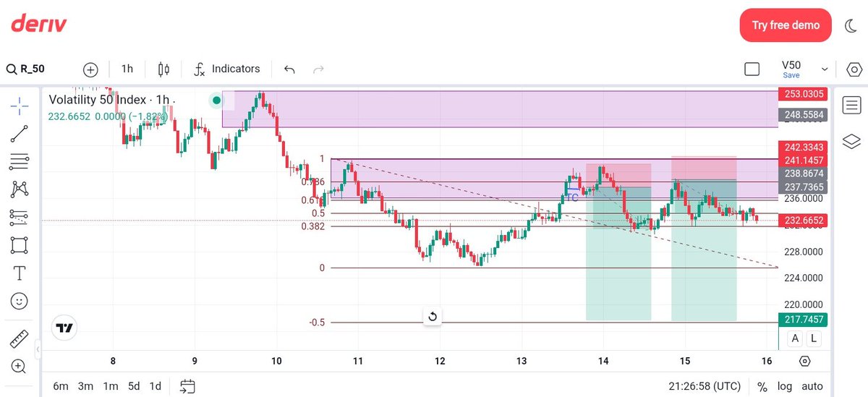This screenshot has width=868, height=397.
Task: Click the 242.3343 price label
Action: [x=803, y=148]
